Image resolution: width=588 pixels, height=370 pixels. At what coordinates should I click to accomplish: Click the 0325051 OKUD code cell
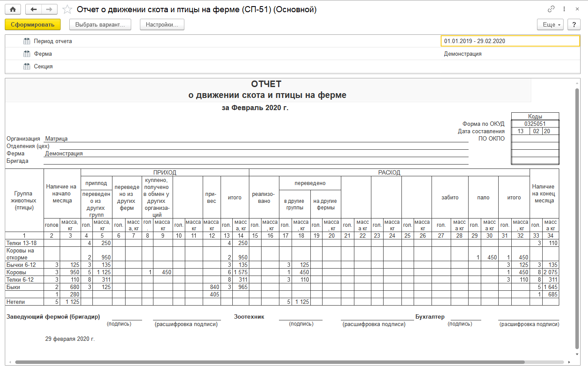pyautogui.click(x=535, y=124)
